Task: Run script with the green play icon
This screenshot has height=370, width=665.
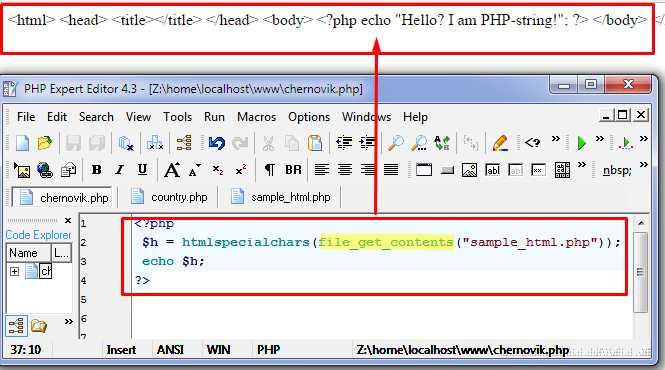Action: [x=582, y=143]
